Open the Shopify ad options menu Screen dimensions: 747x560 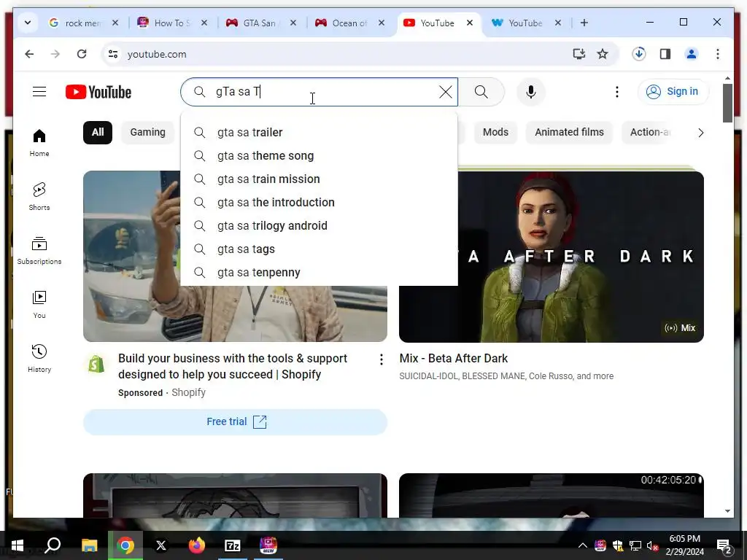381,359
